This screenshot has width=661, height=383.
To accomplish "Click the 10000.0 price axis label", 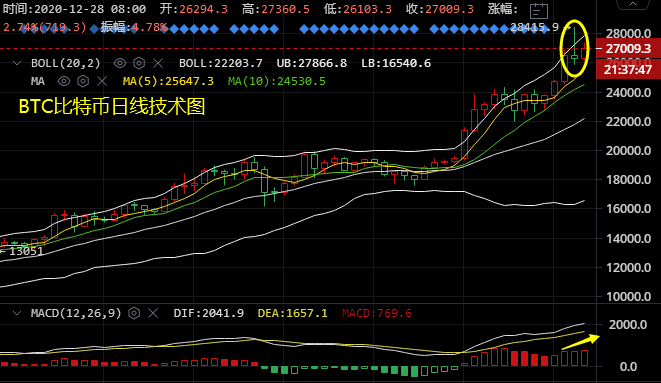I will click(628, 297).
